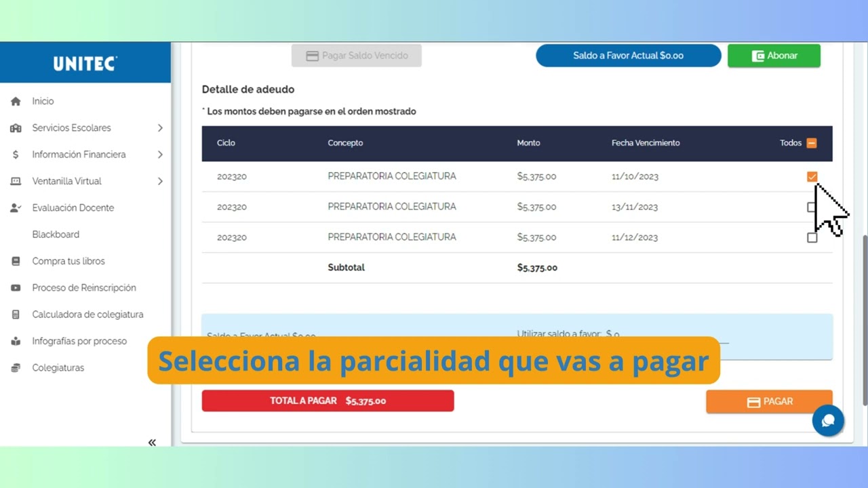Click the Evaluación Docente person icon
Image resolution: width=868 pixels, height=488 pixels.
[16, 208]
